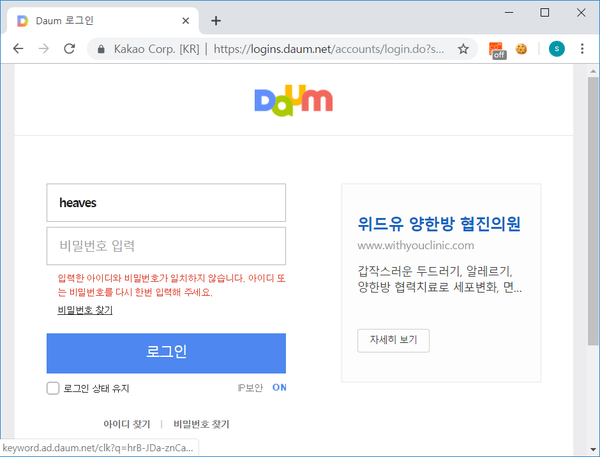
Task: Open the Chrome three-dot menu
Action: [582, 49]
